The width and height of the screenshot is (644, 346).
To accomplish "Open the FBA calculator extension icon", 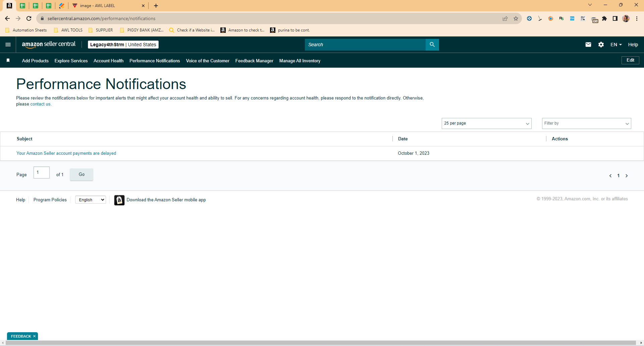I will [x=572, y=18].
